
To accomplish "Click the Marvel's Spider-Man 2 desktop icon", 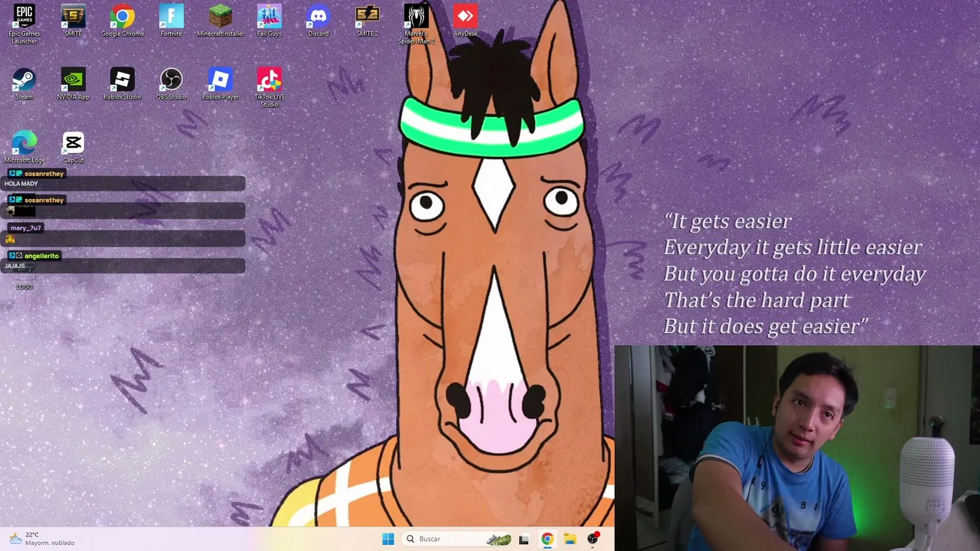I will (416, 24).
